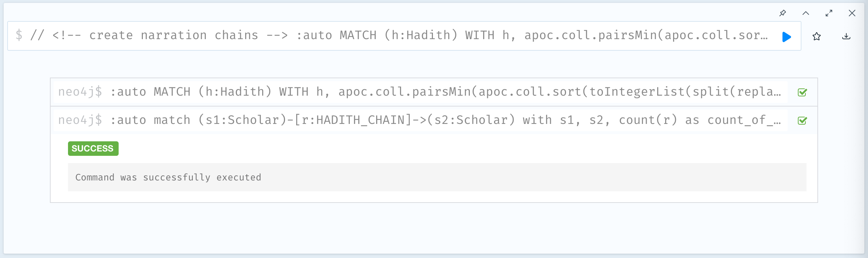
Task: Click the 'create narration chains' comment in the editor
Action: [x=174, y=36]
